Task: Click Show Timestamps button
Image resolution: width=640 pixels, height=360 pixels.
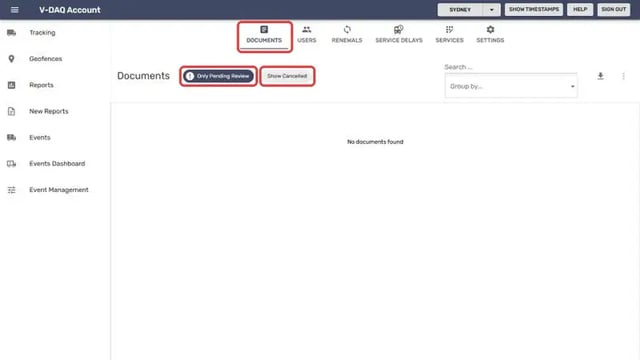Action: tap(533, 9)
